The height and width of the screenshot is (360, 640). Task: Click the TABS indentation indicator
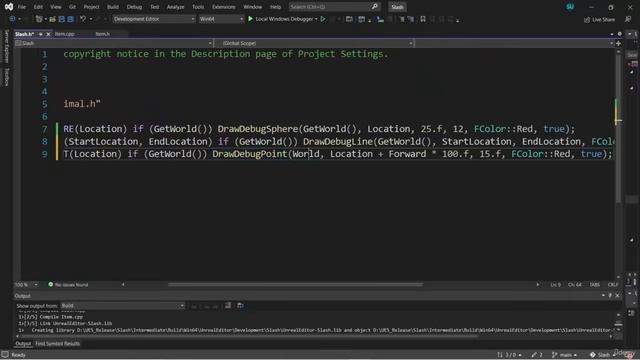coord(595,284)
